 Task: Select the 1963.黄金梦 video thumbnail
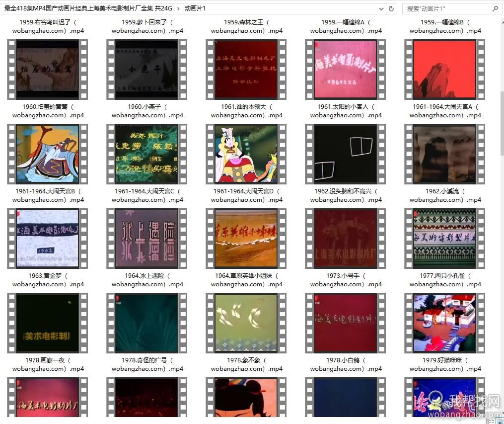point(48,239)
